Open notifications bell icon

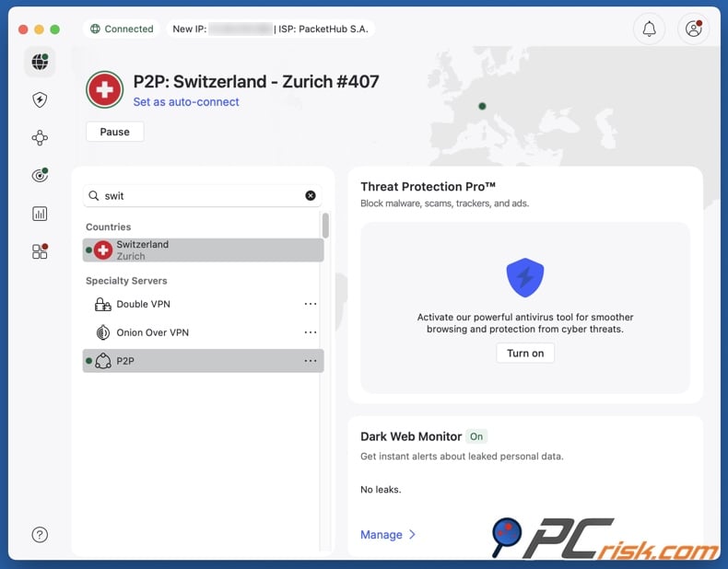649,29
